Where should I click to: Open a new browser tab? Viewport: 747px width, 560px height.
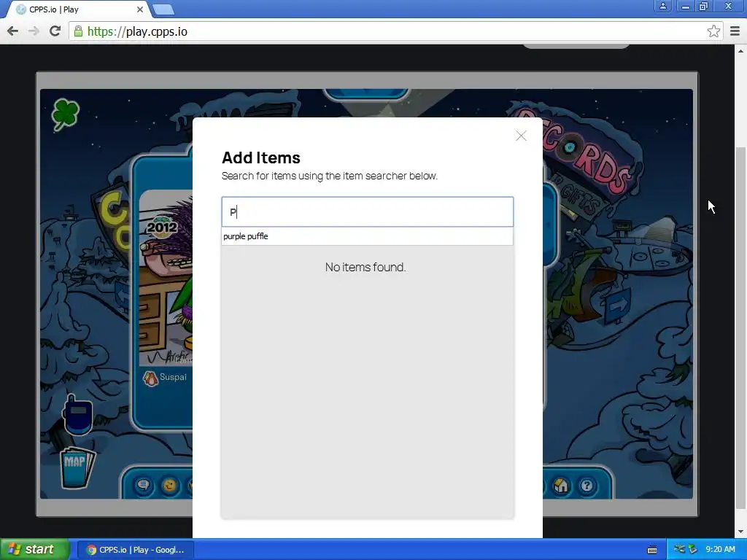[163, 9]
